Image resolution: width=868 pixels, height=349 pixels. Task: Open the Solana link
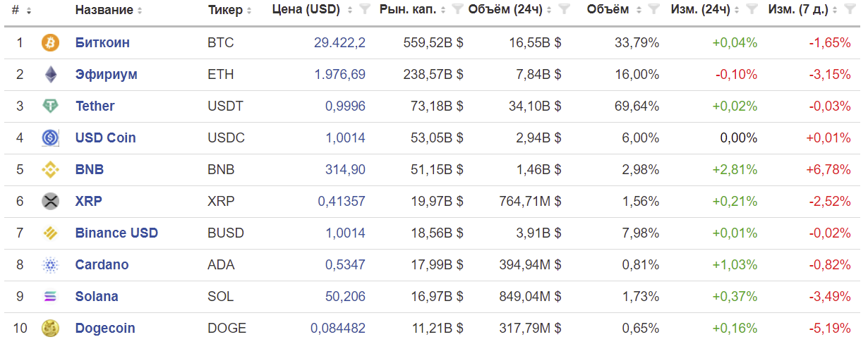click(97, 297)
